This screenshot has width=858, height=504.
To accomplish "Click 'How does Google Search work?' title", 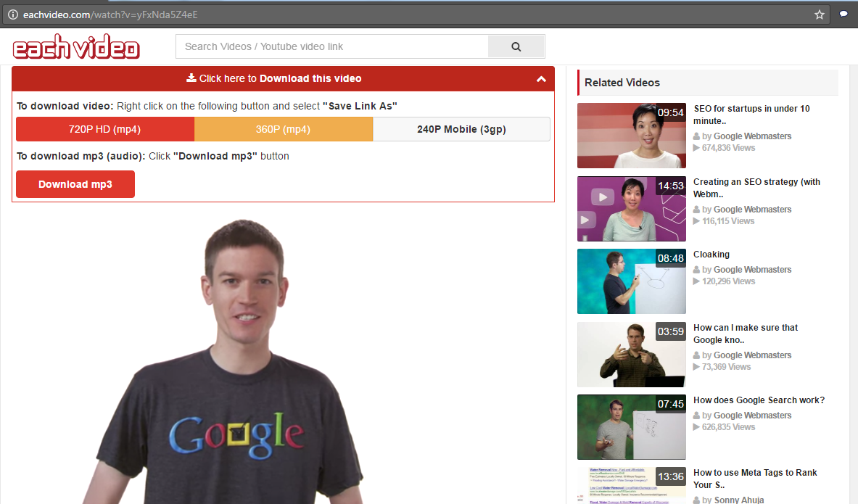I will (759, 400).
